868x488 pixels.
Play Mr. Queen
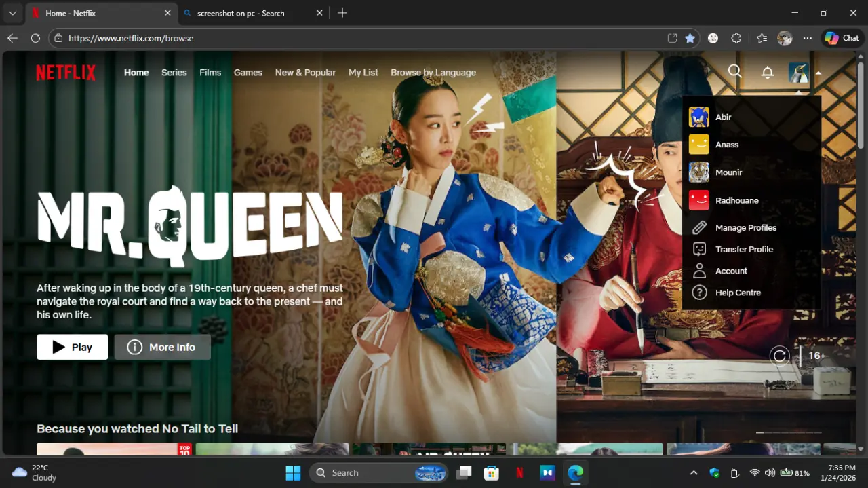click(73, 347)
